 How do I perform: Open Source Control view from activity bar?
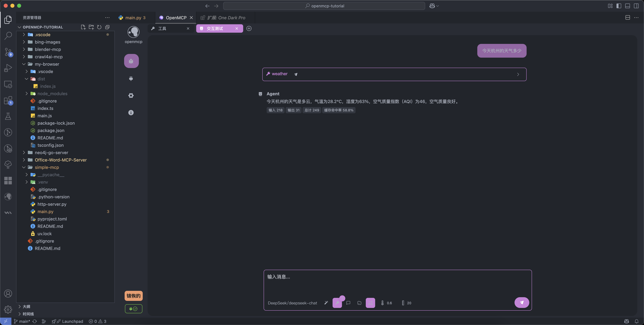point(8,52)
